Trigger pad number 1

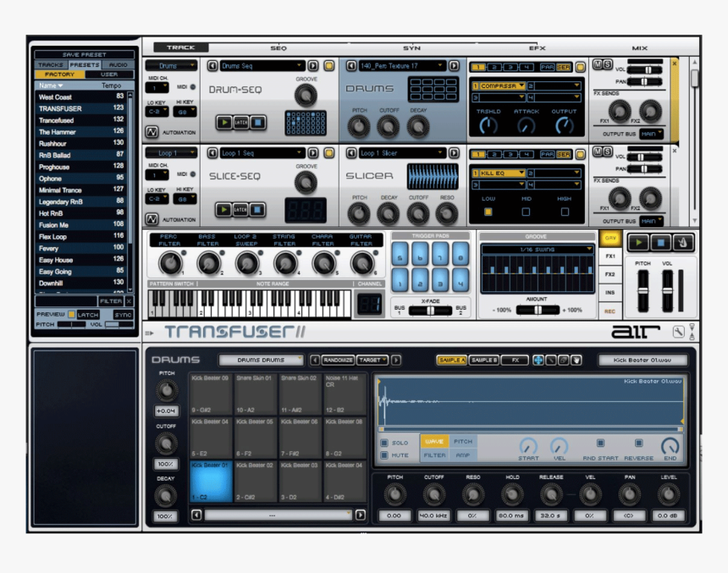pos(400,280)
